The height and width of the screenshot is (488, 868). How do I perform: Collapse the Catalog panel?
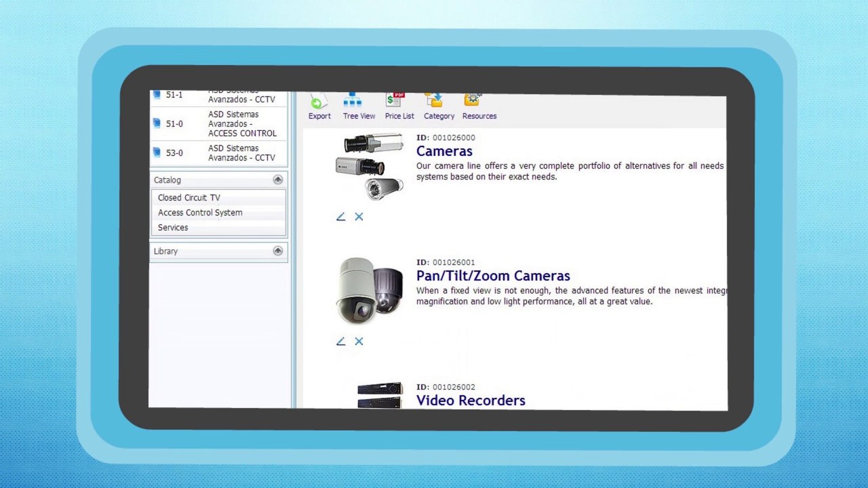pyautogui.click(x=277, y=180)
